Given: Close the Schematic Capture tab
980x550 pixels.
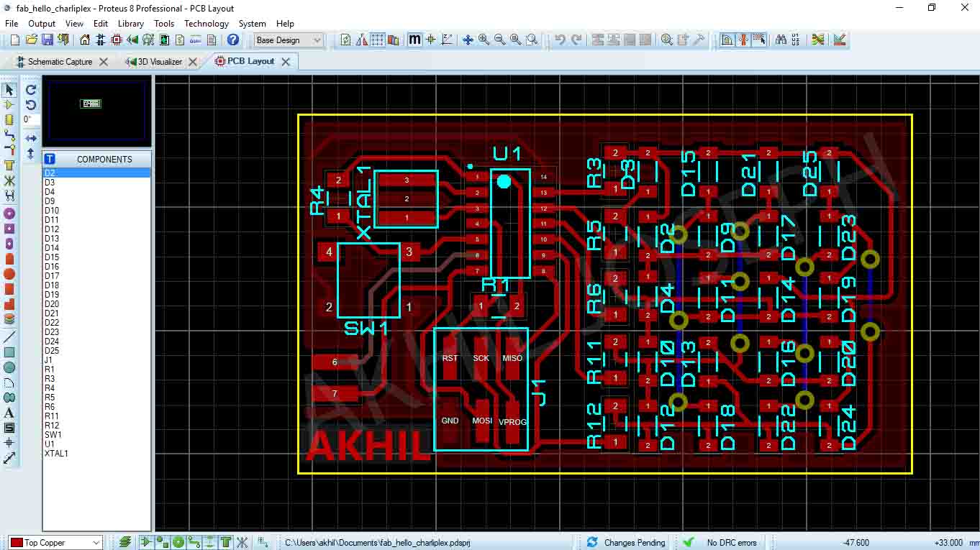Looking at the screenshot, I should pyautogui.click(x=104, y=62).
